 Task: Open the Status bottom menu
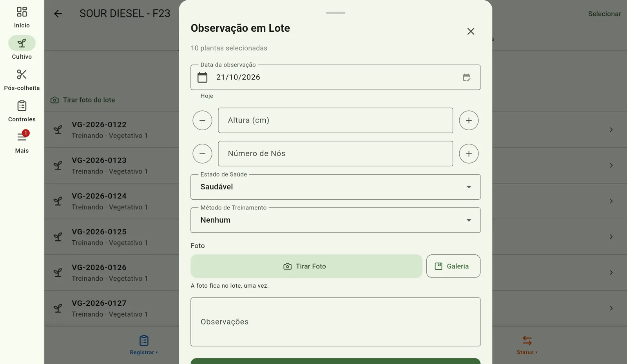pos(527,345)
